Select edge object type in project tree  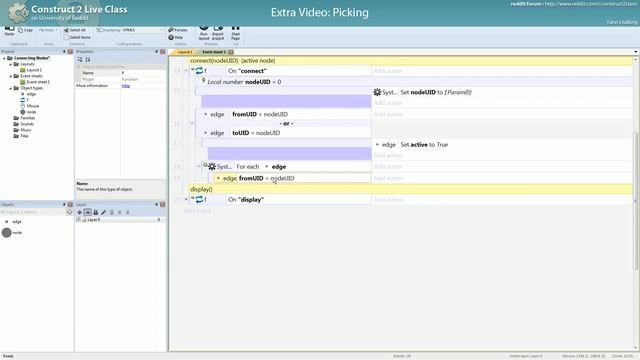[x=29, y=94]
